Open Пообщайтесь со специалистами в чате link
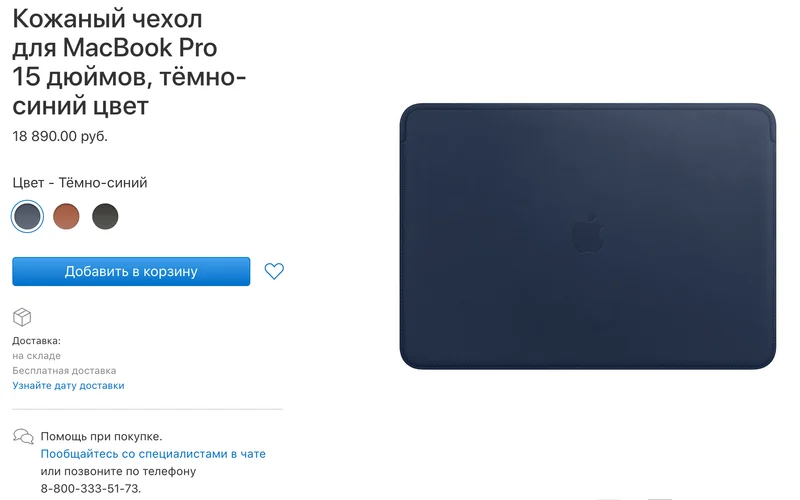The image size is (800, 500). (x=153, y=454)
